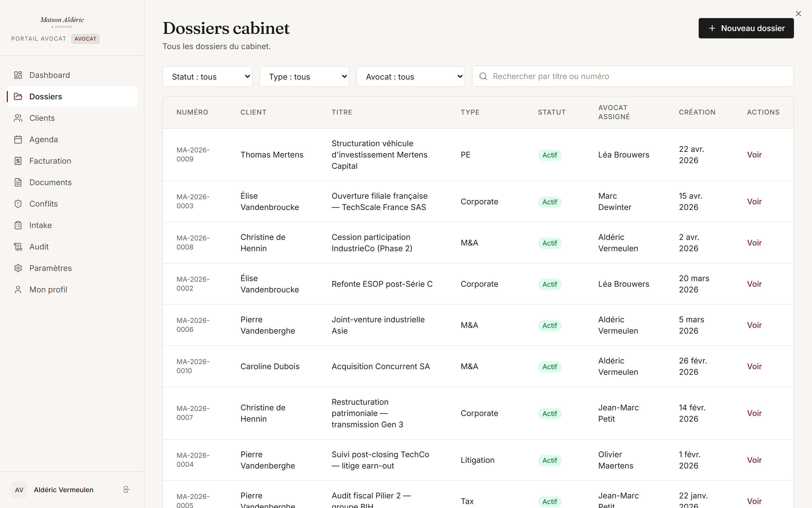Click title Restructuration patrimoniale — transmission Gen 3
The width and height of the screenshot is (812, 508).
pos(367,413)
